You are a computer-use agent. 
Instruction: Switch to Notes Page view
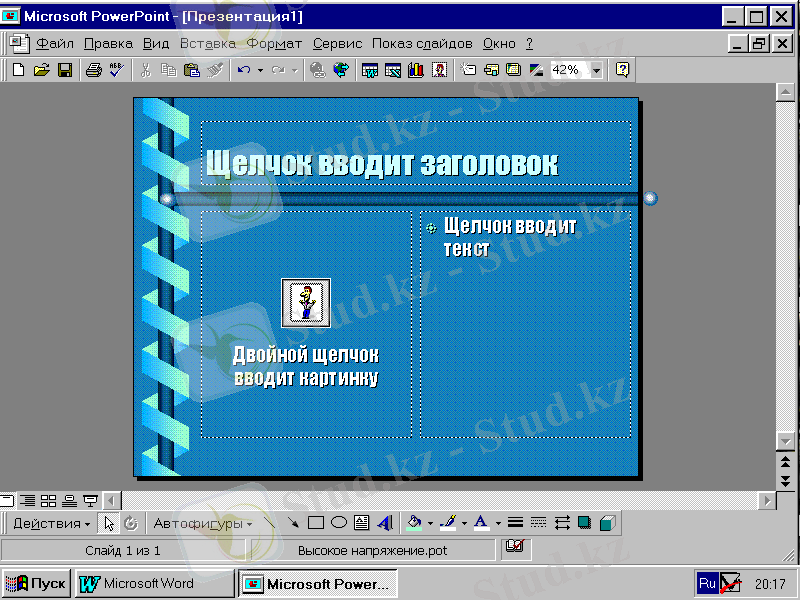click(69, 501)
